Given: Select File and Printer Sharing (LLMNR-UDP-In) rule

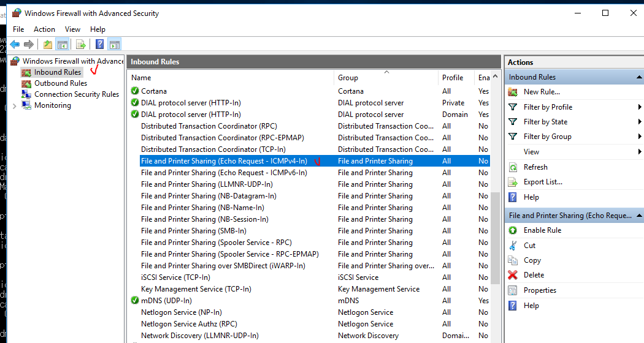Looking at the screenshot, I should 207,184.
